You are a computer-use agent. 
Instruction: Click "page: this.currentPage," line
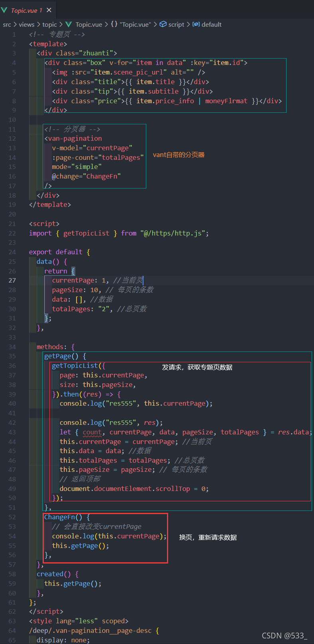[x=104, y=375]
